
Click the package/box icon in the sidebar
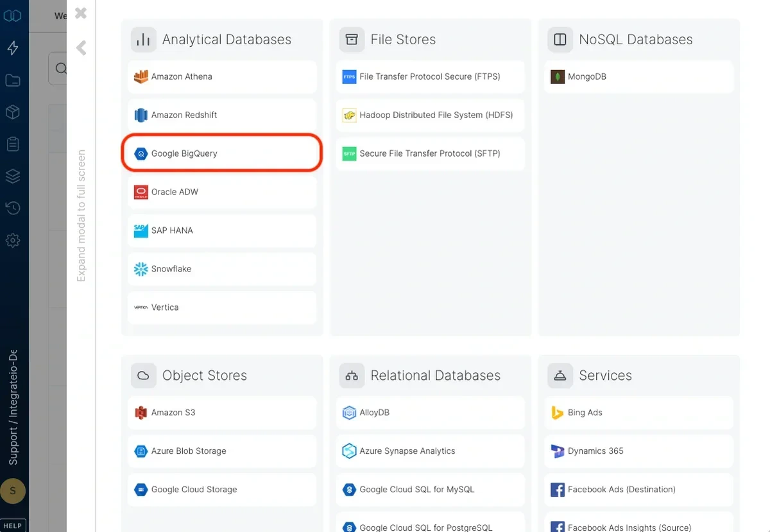13,112
